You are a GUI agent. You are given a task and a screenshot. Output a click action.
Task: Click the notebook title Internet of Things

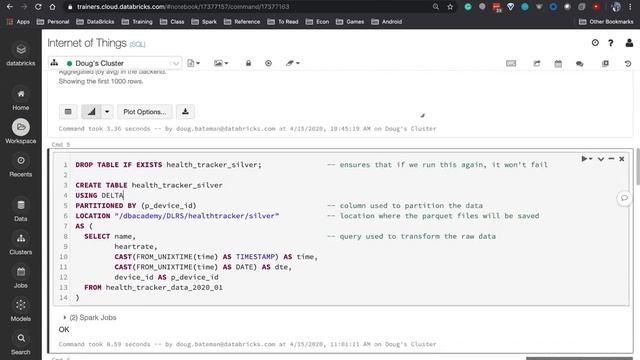87,43
